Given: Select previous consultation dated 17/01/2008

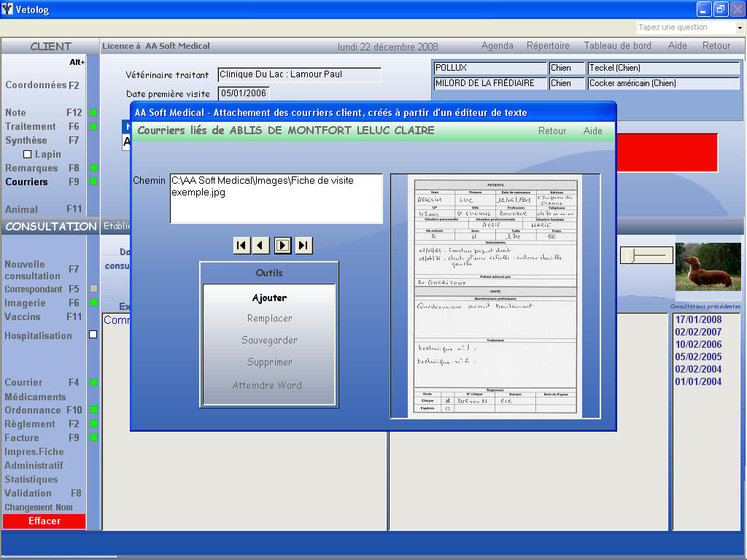Looking at the screenshot, I should pos(698,319).
